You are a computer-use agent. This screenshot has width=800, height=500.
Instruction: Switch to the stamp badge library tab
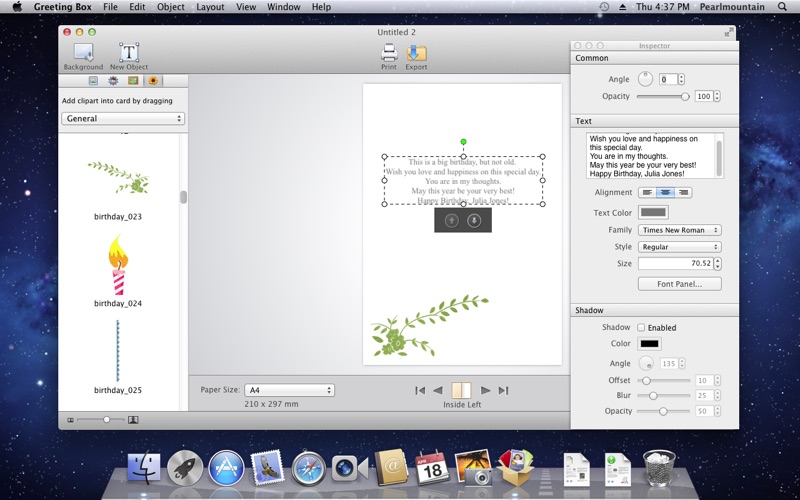point(113,81)
